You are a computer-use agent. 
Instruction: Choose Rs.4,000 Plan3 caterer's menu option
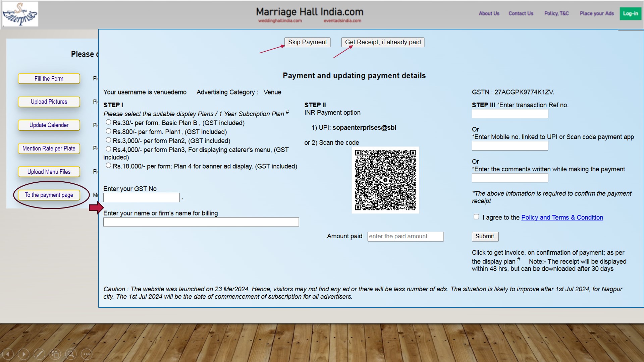tap(108, 149)
